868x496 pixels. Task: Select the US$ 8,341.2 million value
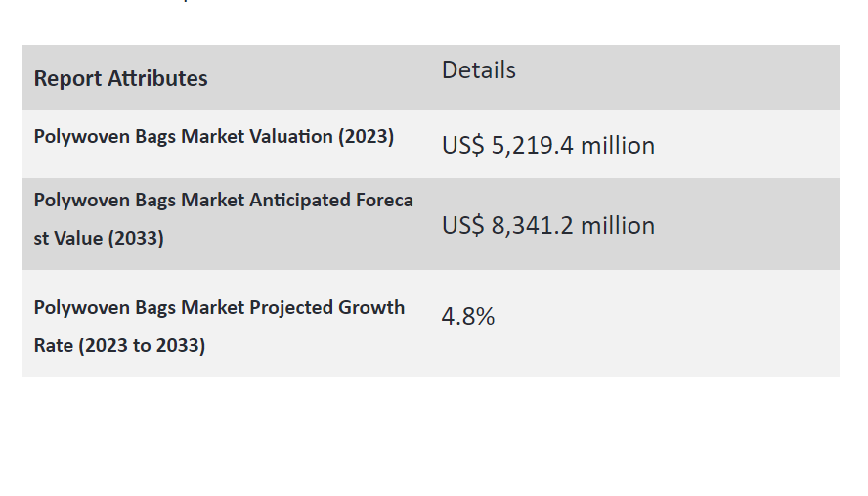coord(548,226)
